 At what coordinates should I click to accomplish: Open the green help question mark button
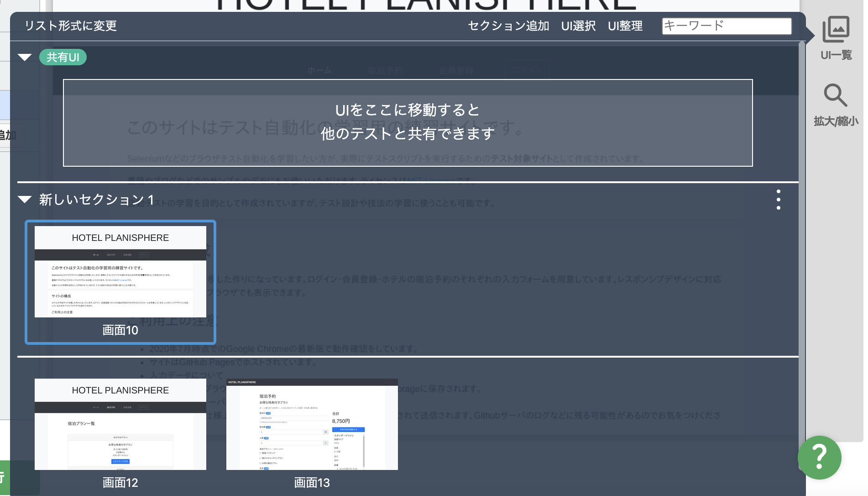(x=819, y=457)
